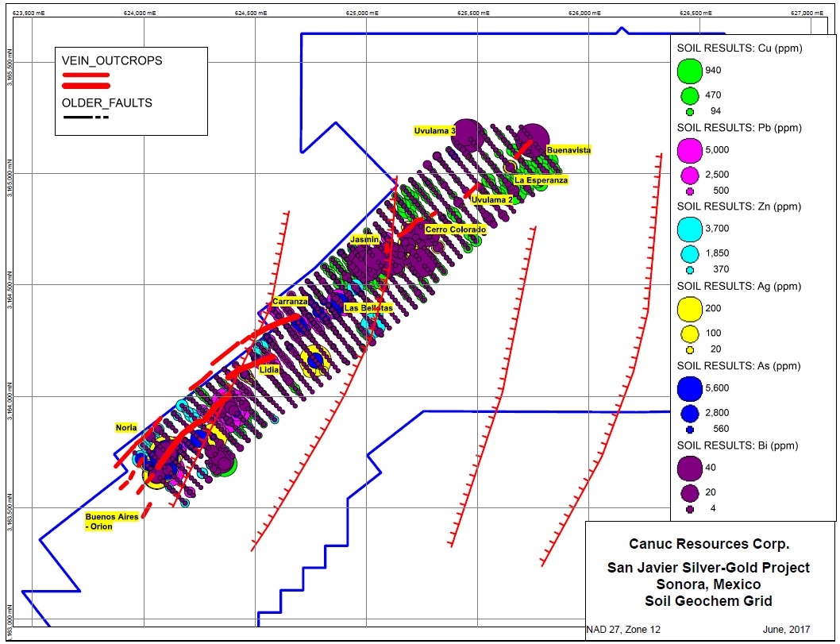Click the large purple circle beside Uvulama 3
The image size is (840, 644).
468,135
